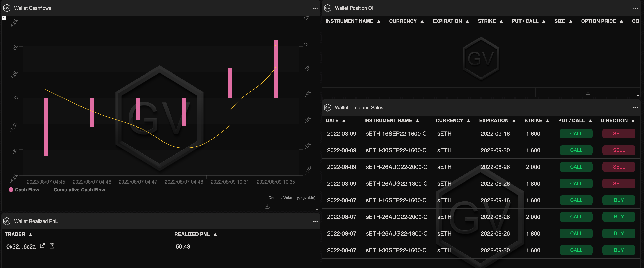Sort Position OI by Size

(x=563, y=21)
